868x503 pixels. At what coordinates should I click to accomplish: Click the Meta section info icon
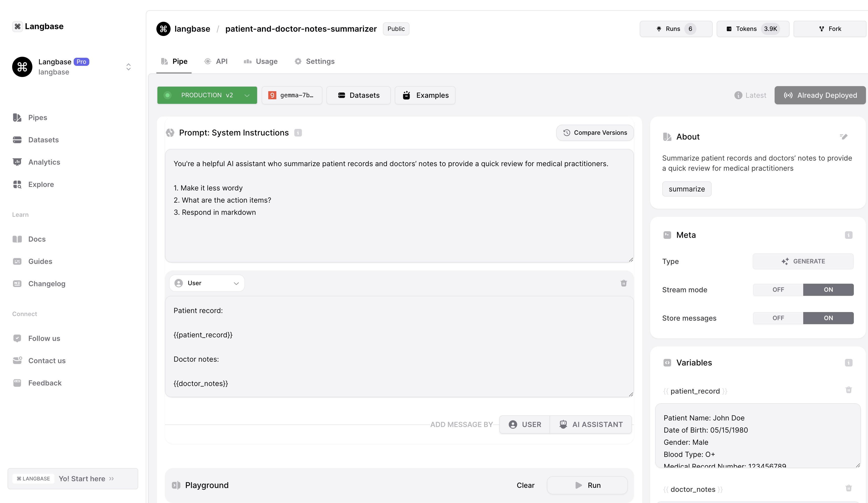[x=848, y=235]
